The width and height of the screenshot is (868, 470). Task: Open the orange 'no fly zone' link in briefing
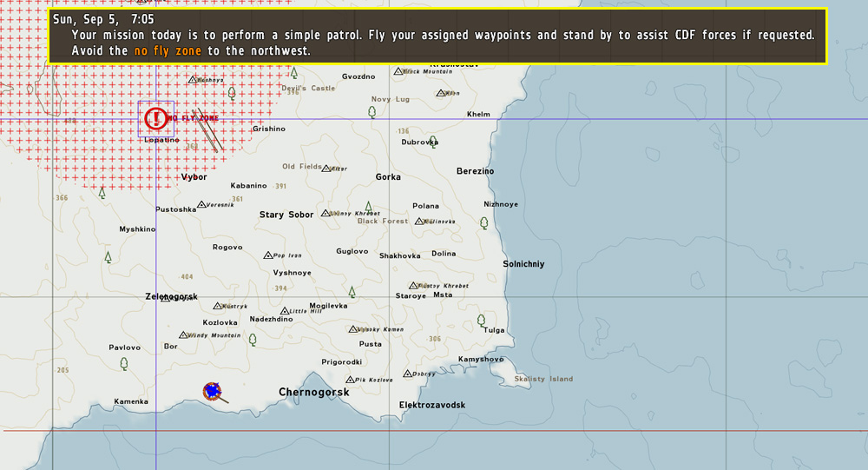coord(168,50)
